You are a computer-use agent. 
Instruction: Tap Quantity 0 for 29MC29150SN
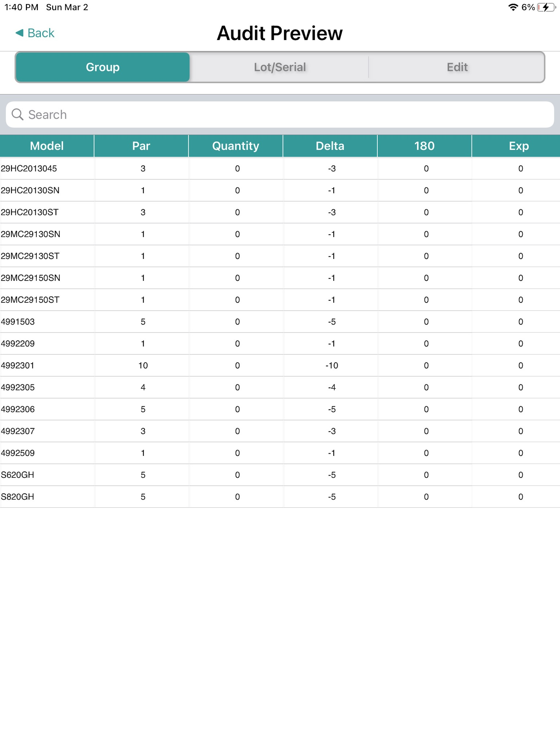(x=237, y=278)
